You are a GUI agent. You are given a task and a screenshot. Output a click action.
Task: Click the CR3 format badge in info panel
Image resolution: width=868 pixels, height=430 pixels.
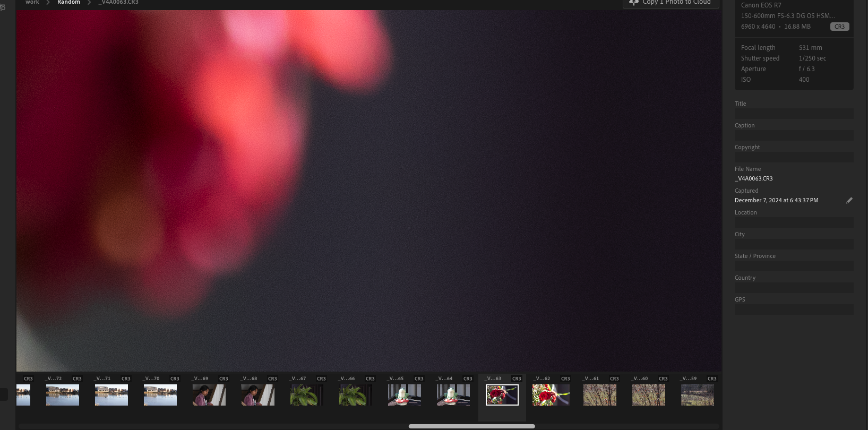[839, 27]
